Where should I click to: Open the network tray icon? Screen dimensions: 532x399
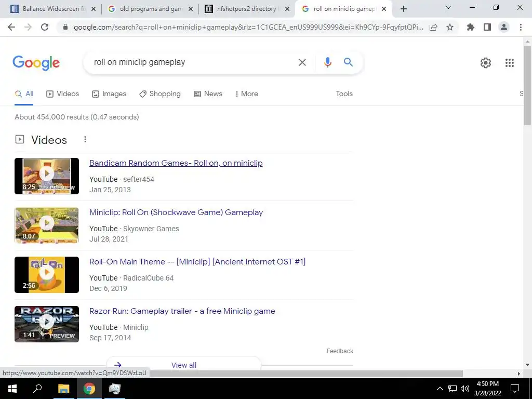tap(453, 389)
